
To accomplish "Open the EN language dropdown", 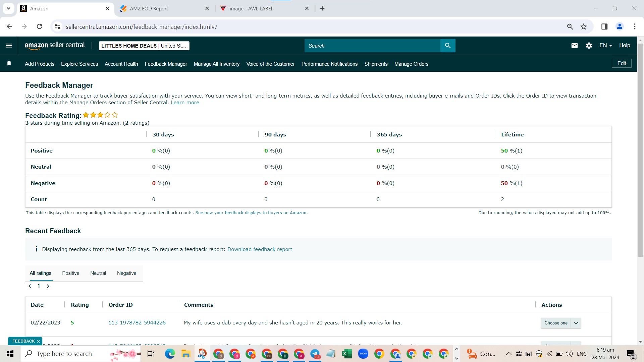I will [605, 46].
